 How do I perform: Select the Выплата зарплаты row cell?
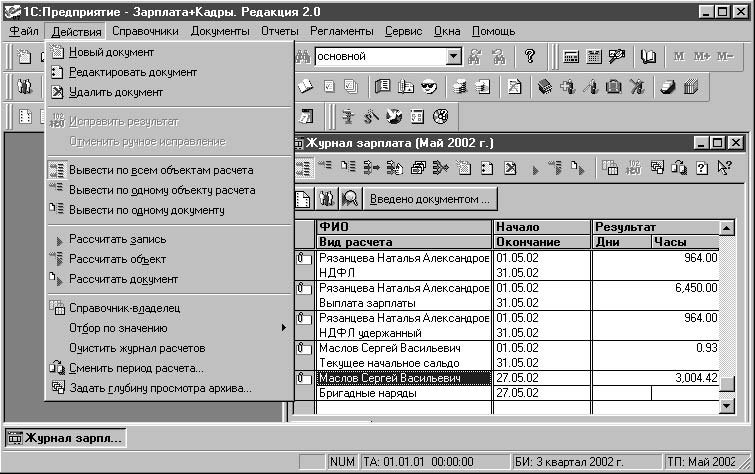click(404, 303)
